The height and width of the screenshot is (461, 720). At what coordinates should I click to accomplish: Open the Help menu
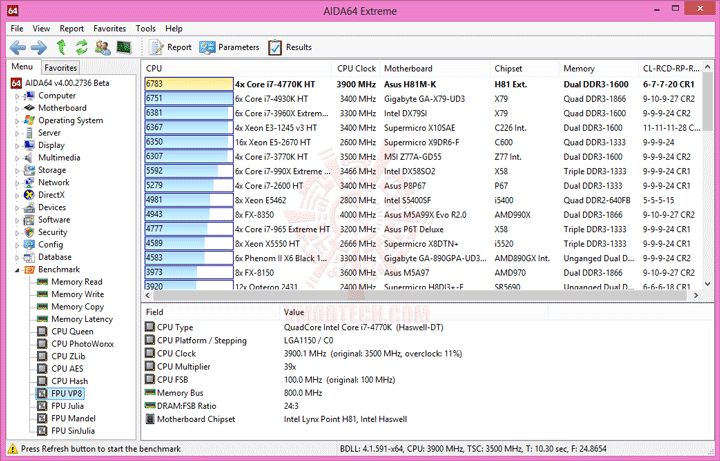click(x=174, y=28)
